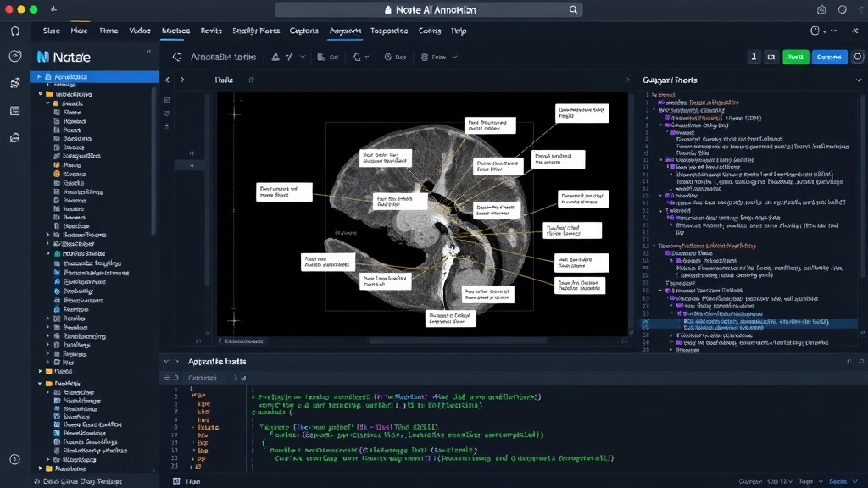Collapse the folder just below Annotations row
The width and height of the screenshot is (868, 488).
(x=41, y=94)
